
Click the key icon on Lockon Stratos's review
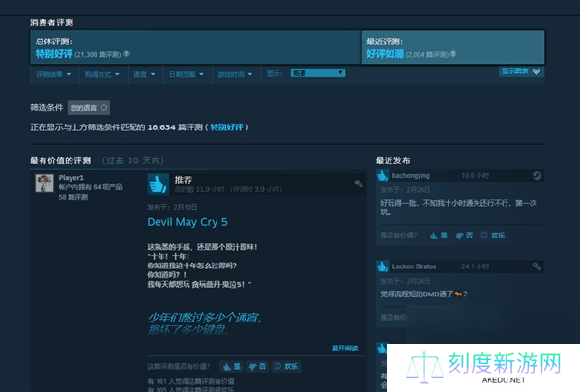[x=536, y=266]
